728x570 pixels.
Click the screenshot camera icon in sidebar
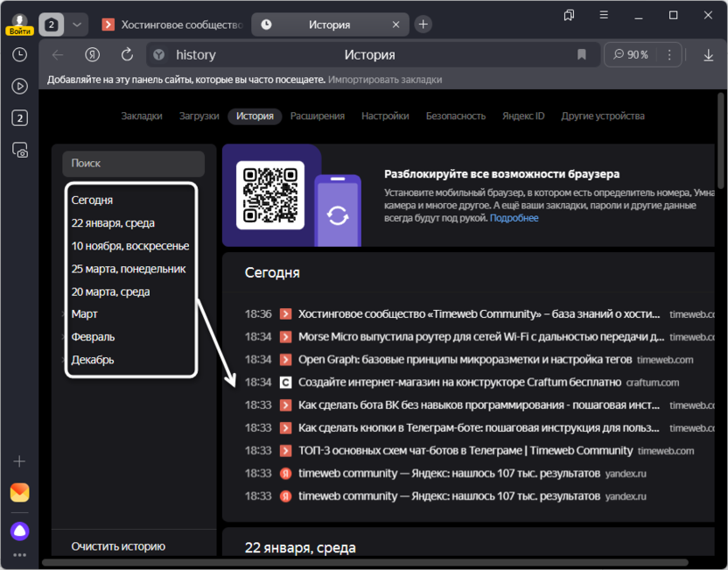point(19,151)
